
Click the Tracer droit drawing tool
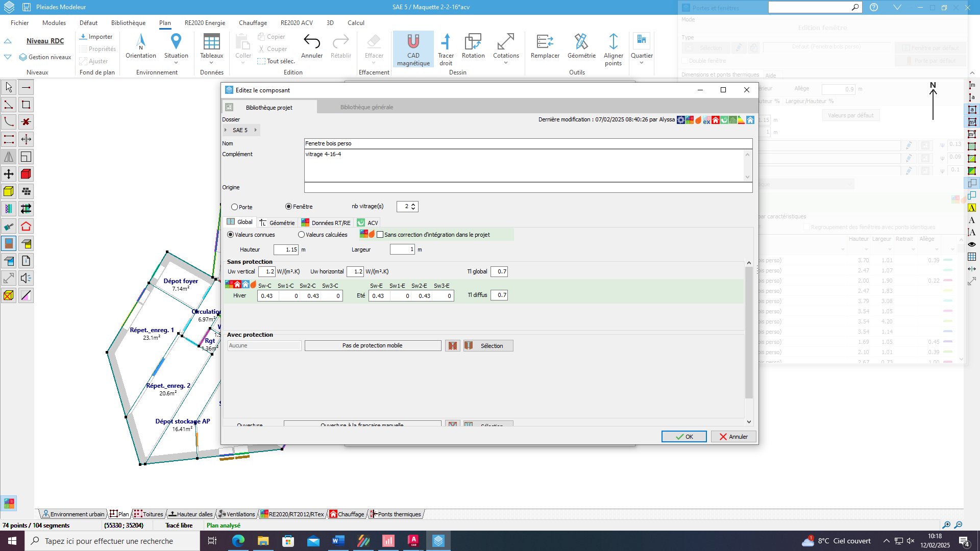(446, 49)
